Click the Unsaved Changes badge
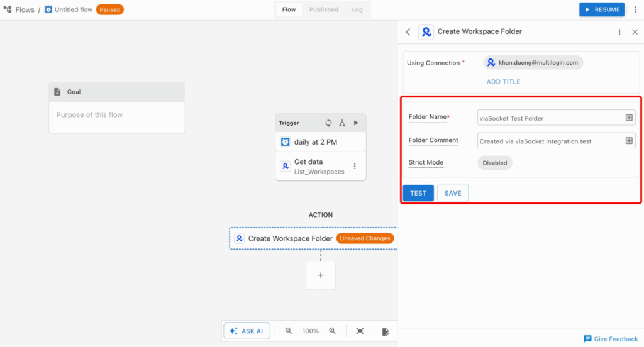 point(365,238)
